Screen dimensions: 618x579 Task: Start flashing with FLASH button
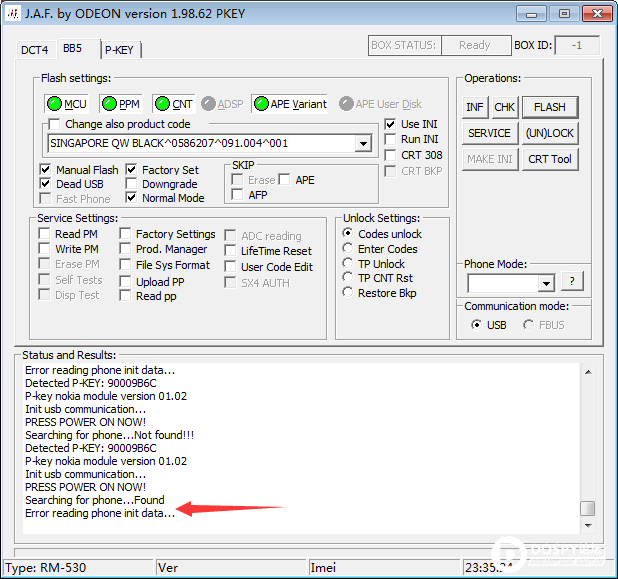pyautogui.click(x=550, y=107)
